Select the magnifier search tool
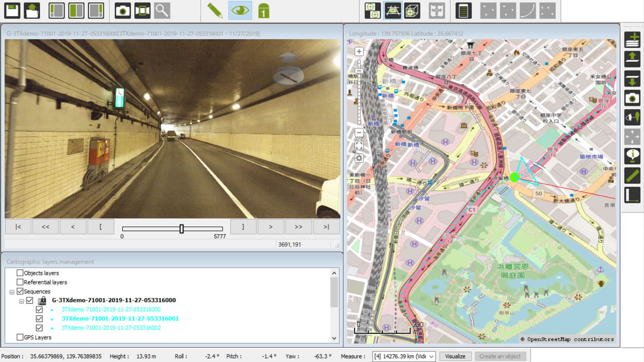Image resolution: width=644 pixels, height=362 pixels. [x=162, y=11]
